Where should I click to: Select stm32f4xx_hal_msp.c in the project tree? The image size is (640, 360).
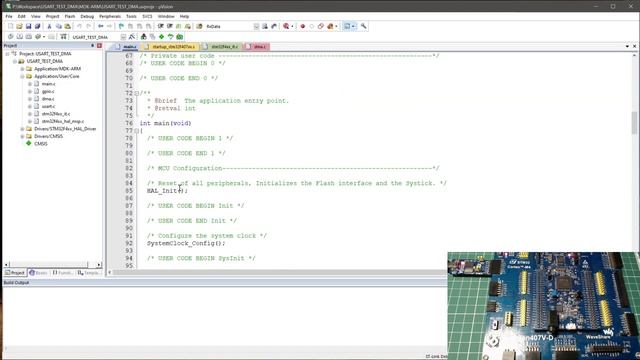(63, 121)
